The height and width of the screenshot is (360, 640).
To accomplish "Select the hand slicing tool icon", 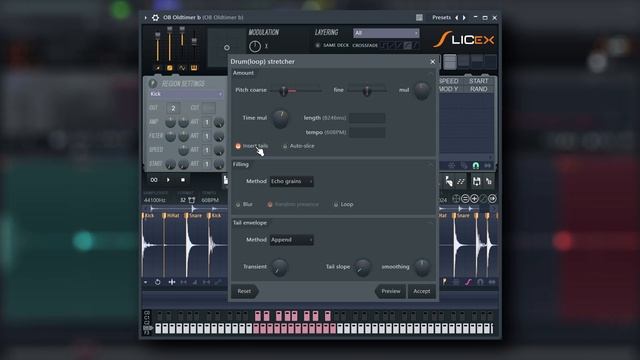I will coord(449,181).
